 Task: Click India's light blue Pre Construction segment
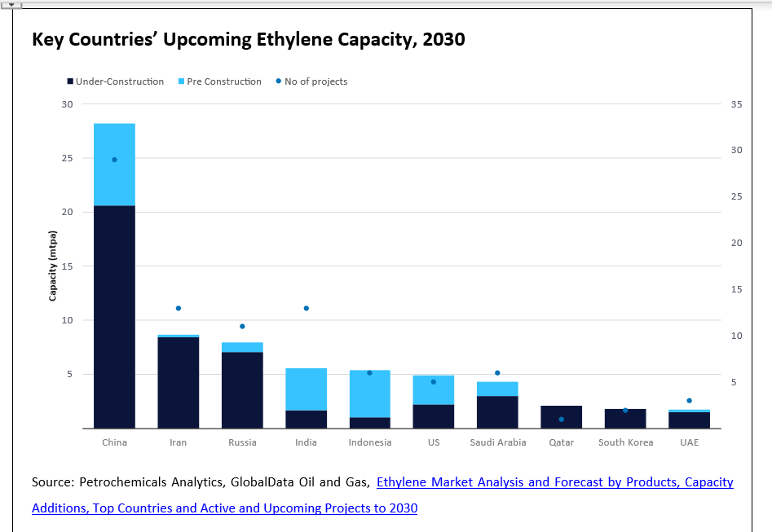[306, 389]
